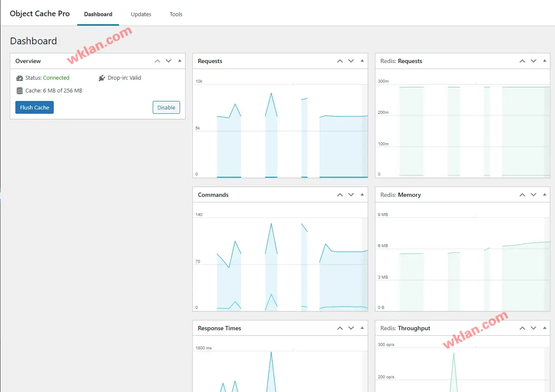Move Requests panel down with arrow
This screenshot has height=392, width=555.
point(351,61)
